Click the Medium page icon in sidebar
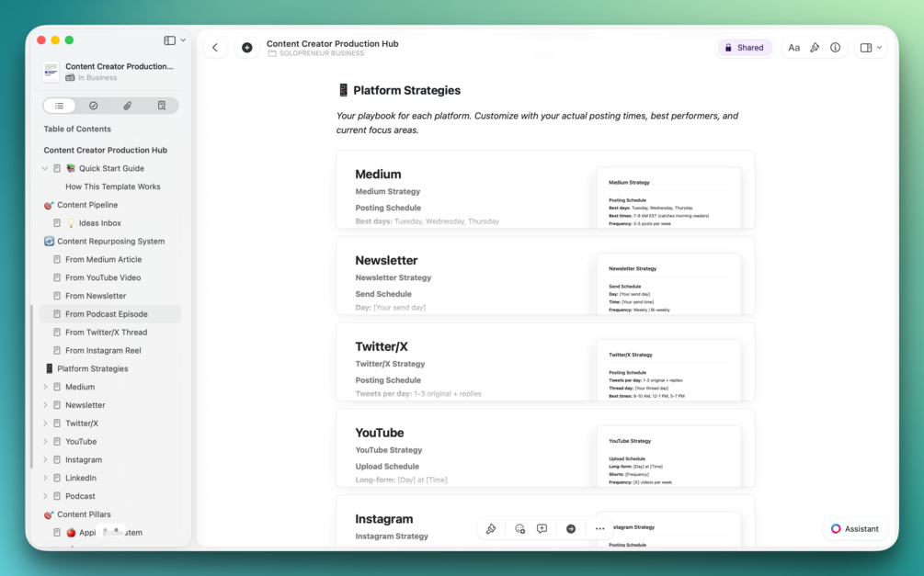The width and height of the screenshot is (924, 576). pos(57,387)
